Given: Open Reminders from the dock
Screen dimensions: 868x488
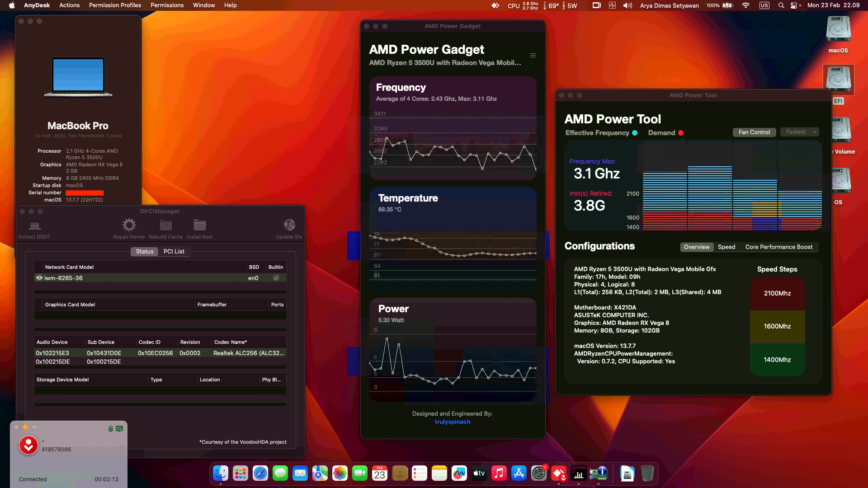Looking at the screenshot, I should click(420, 473).
